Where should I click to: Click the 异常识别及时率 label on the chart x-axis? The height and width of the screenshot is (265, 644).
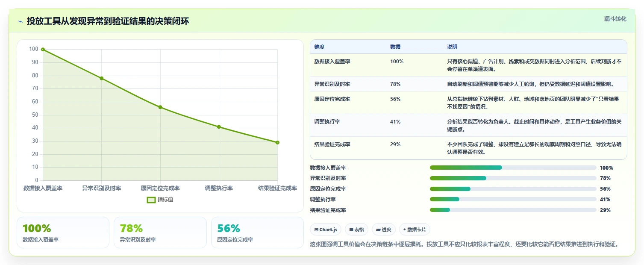101,188
